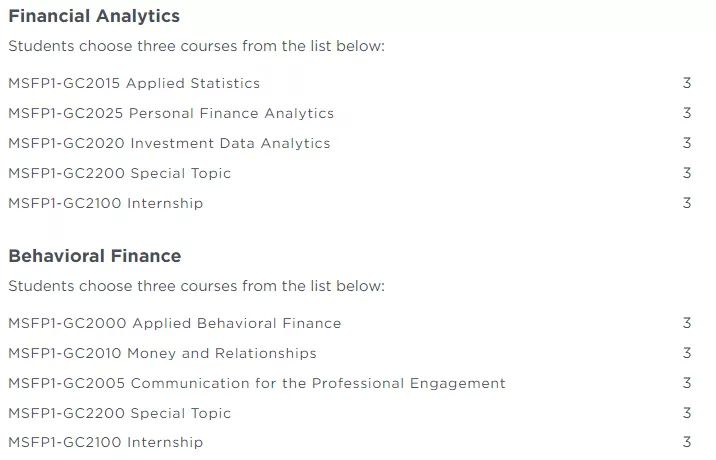
Task: Select MSFP1-GC2010 Money and Relationships
Action: click(x=162, y=354)
